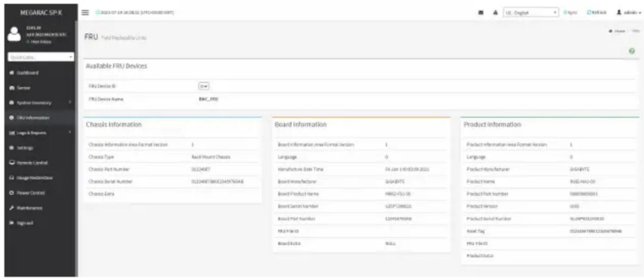This screenshot has height=278, width=644.
Task: Click the Maintenance wrench icon
Action: tap(11, 208)
